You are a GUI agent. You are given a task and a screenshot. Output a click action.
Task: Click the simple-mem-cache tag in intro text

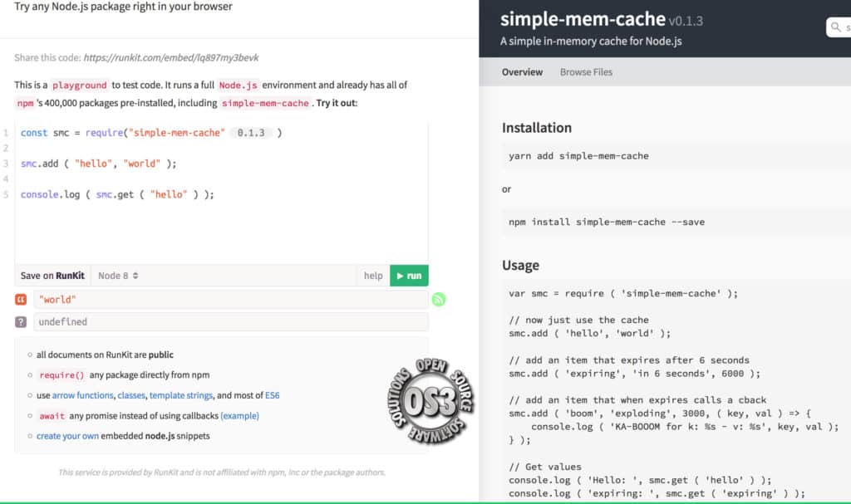(x=265, y=103)
